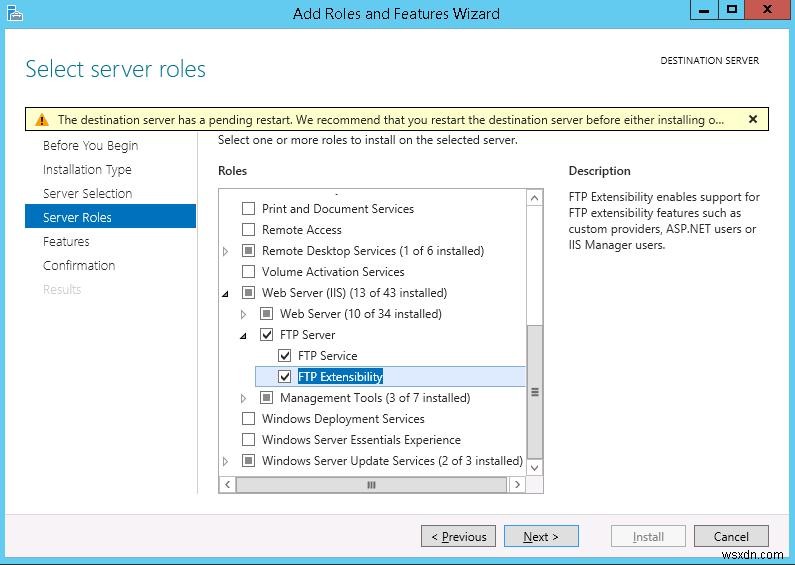Cancel the wizard
The width and height of the screenshot is (795, 565).
click(731, 536)
